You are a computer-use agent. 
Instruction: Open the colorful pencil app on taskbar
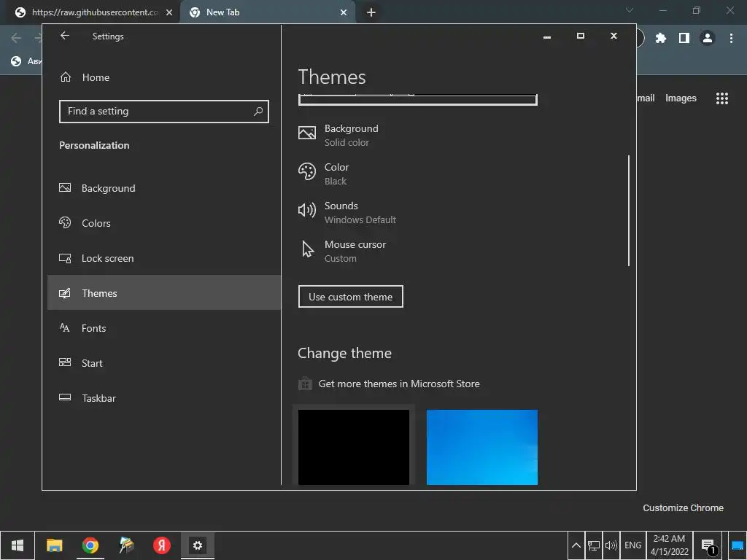click(x=126, y=545)
